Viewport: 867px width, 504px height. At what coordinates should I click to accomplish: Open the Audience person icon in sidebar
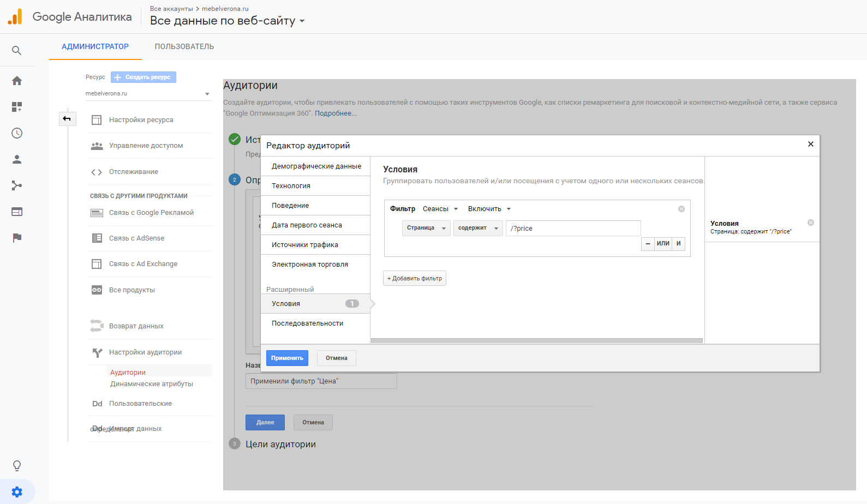pyautogui.click(x=17, y=159)
